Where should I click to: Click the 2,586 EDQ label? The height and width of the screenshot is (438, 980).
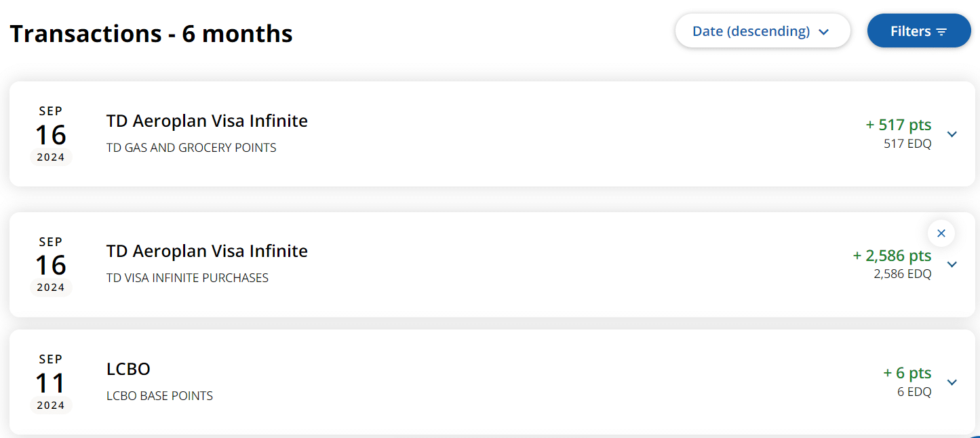pyautogui.click(x=902, y=274)
